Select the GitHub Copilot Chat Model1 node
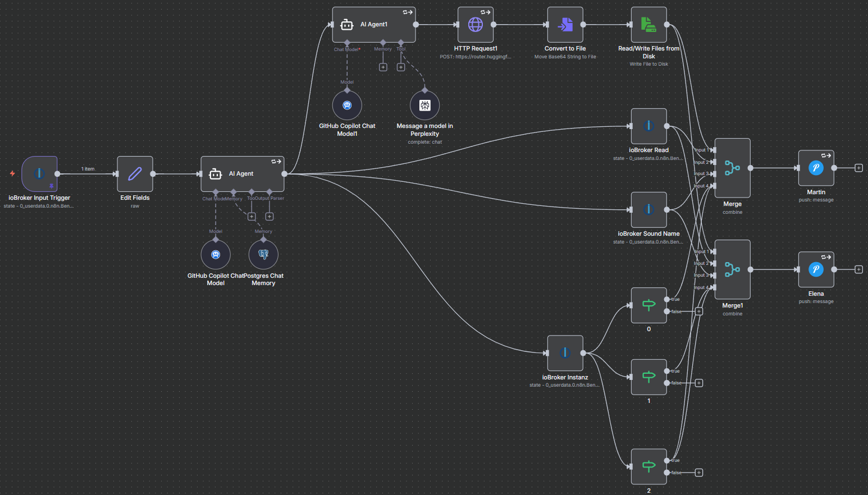The width and height of the screenshot is (868, 495). point(347,106)
